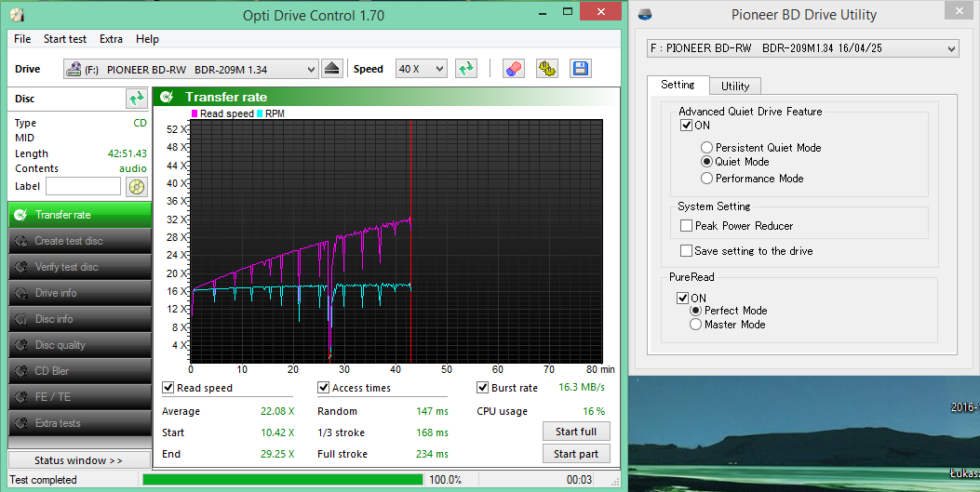Open options via the yellow tools icon

coord(547,69)
